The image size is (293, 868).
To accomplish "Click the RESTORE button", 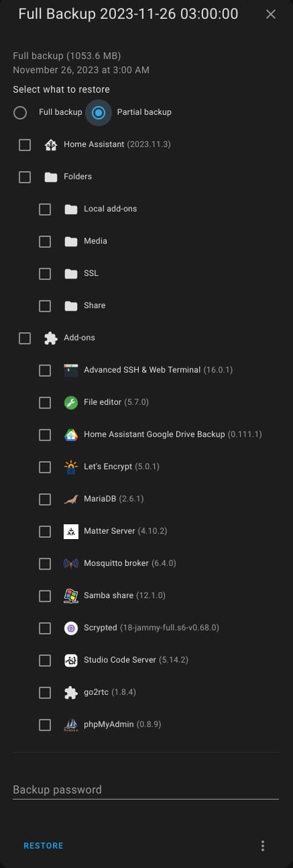I will point(44,846).
